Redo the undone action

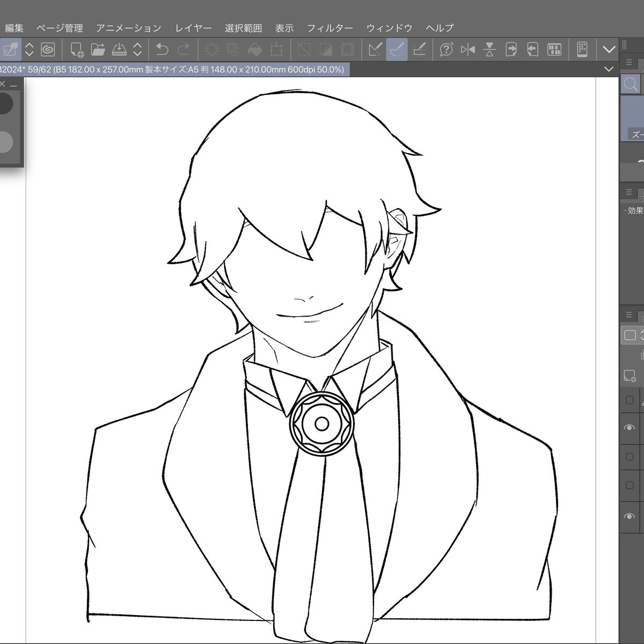(184, 50)
